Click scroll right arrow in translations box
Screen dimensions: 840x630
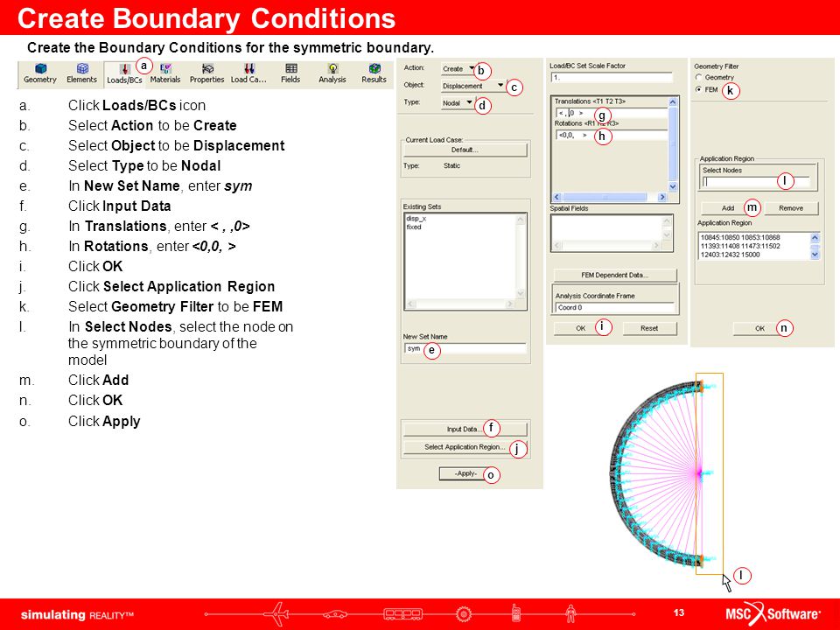(x=662, y=197)
